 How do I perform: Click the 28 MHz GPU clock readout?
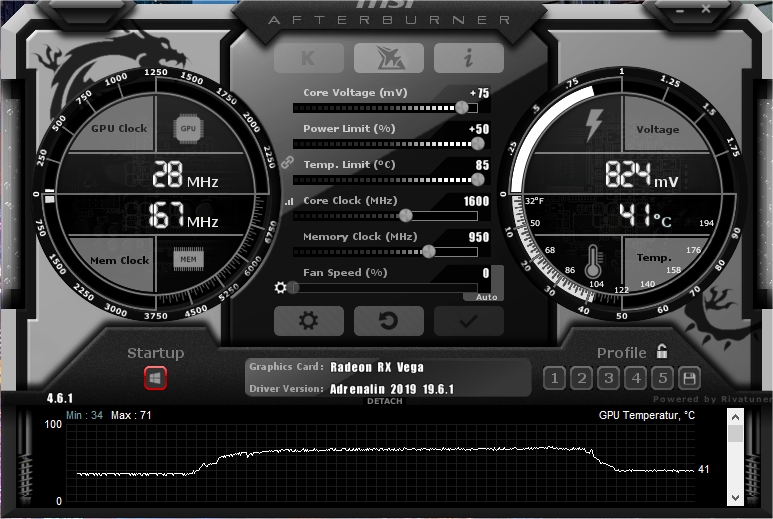[x=185, y=174]
